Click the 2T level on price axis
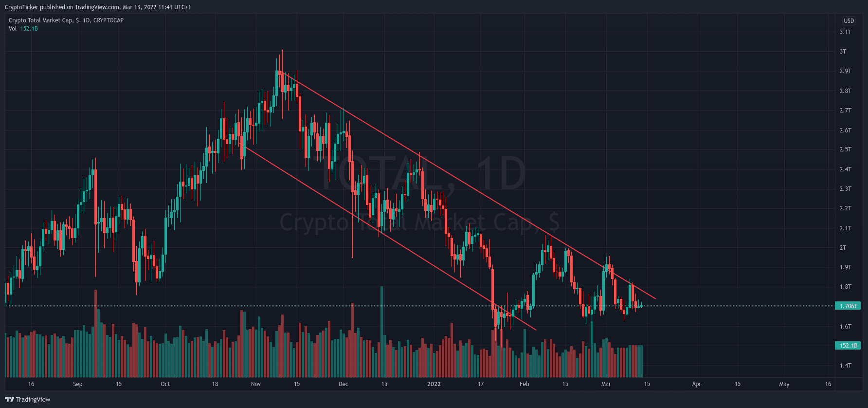 [843, 248]
